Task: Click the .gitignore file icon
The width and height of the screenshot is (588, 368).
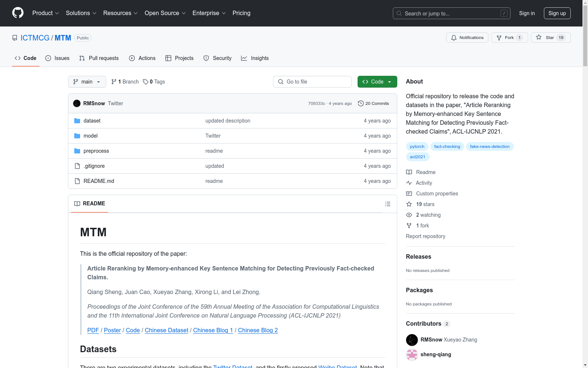Action: pyautogui.click(x=77, y=166)
